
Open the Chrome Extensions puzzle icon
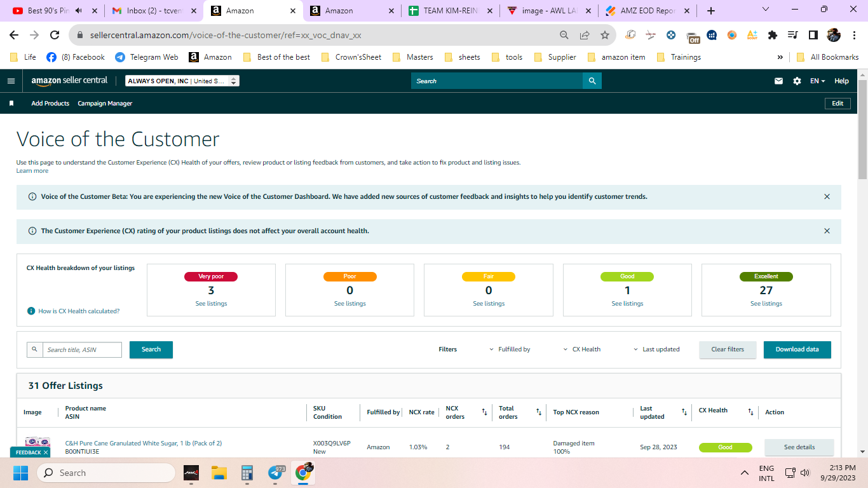point(773,35)
